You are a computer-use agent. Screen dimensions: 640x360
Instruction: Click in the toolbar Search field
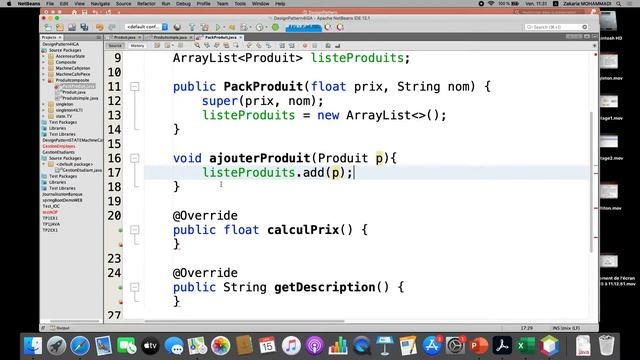point(556,27)
